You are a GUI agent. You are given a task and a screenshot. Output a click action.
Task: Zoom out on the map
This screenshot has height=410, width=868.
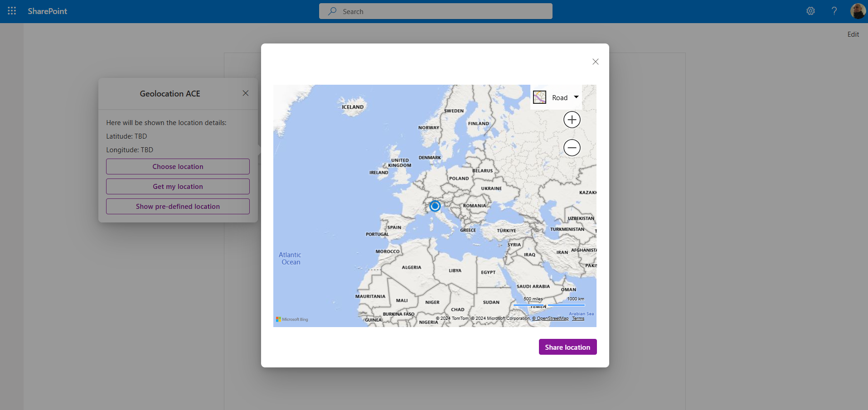tap(572, 148)
